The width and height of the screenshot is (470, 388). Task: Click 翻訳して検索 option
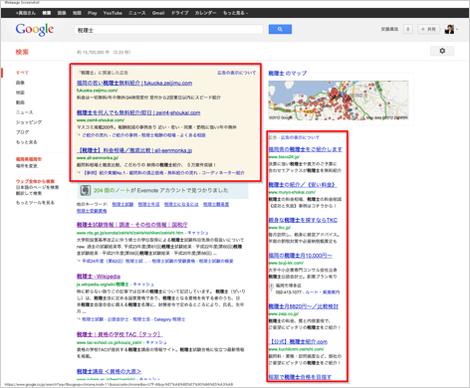click(29, 193)
